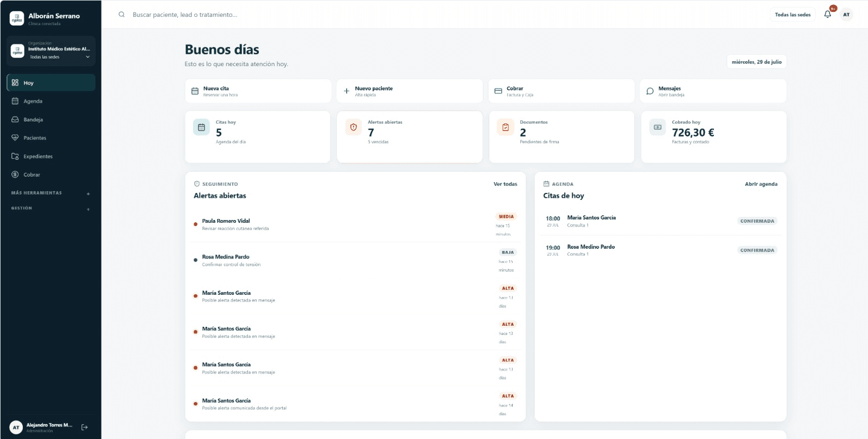Click the BAJA priority badge
The height and width of the screenshot is (439, 868).
click(x=508, y=253)
